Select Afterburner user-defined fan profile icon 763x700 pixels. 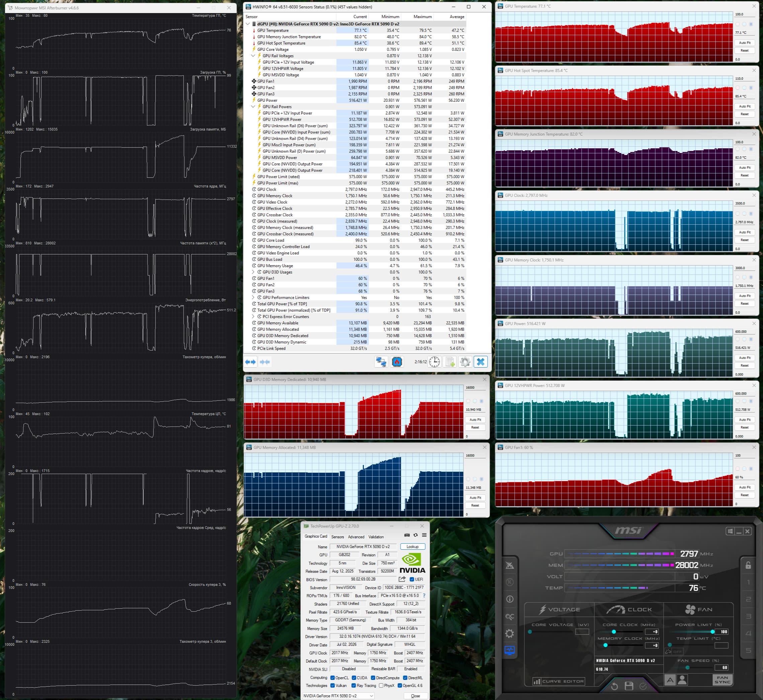(682, 680)
